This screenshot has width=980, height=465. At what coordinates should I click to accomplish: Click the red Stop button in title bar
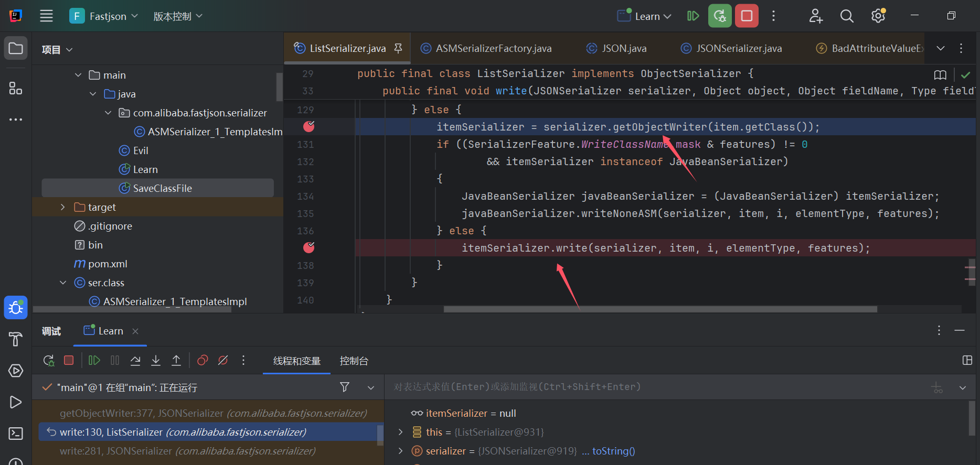[x=747, y=16]
